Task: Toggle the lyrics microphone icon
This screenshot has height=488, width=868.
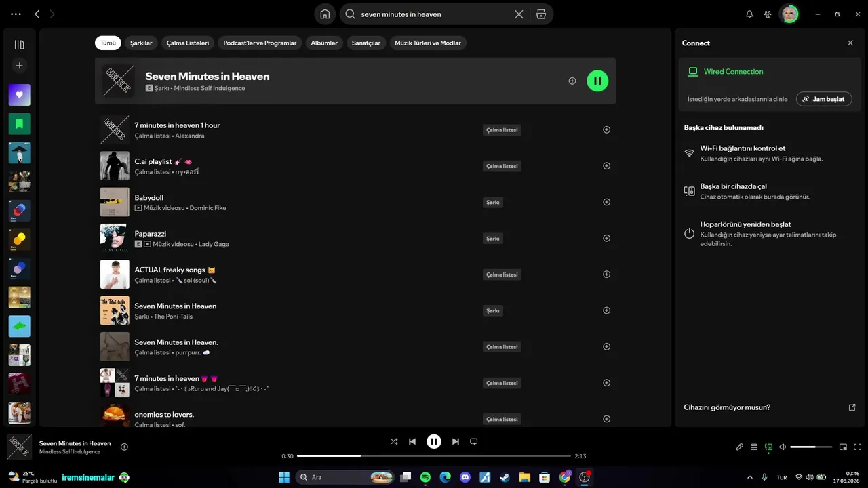Action: click(x=740, y=447)
